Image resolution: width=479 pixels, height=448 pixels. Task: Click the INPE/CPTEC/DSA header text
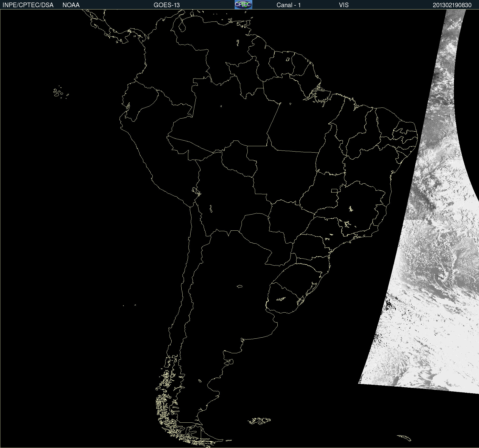28,5
